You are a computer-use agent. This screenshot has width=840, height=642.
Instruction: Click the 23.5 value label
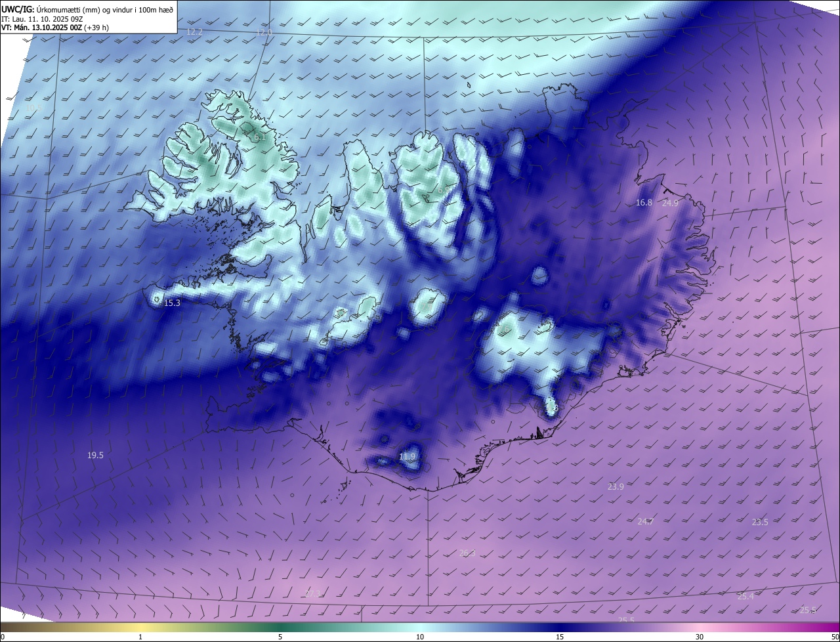coord(760,522)
